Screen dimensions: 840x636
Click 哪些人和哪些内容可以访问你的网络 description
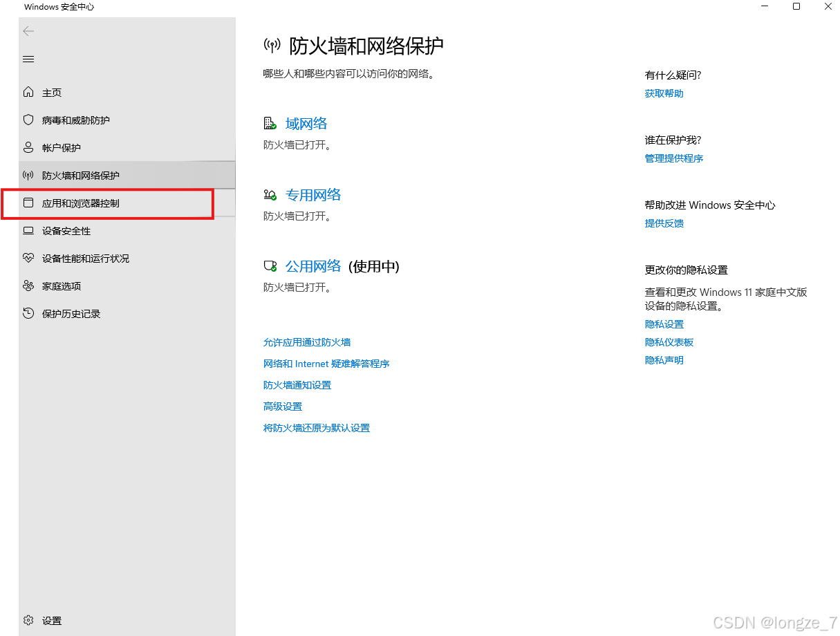349,74
